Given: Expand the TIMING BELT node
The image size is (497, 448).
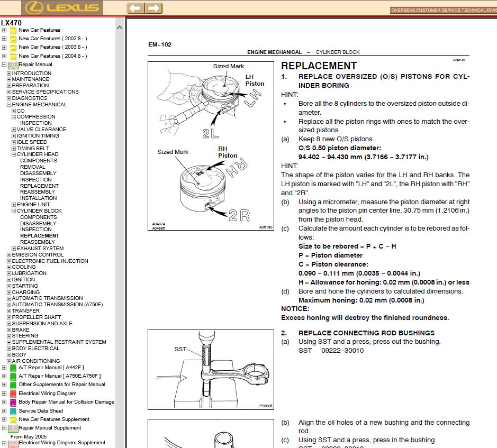Looking at the screenshot, I should (x=14, y=149).
